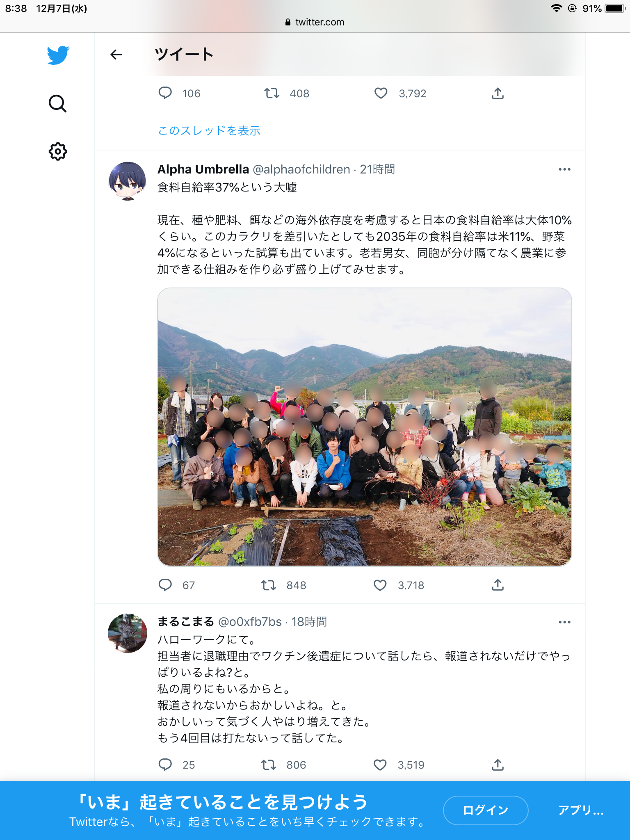
Task: Like the Alpha Umbrella tweet
Action: [380, 585]
